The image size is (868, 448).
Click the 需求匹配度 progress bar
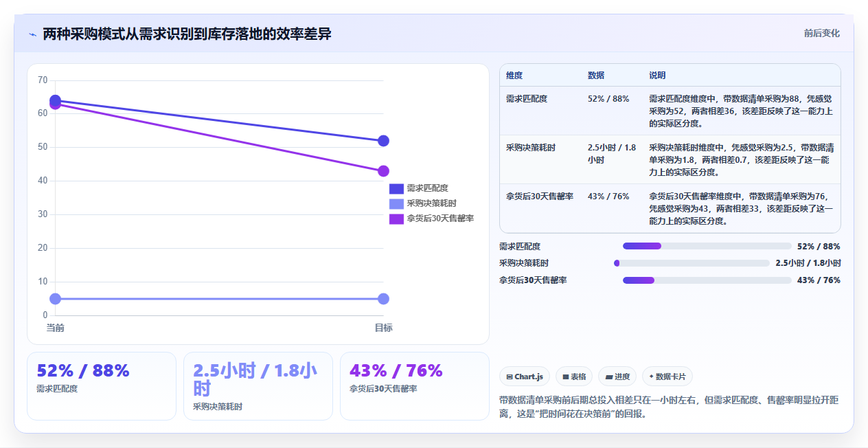pos(707,246)
